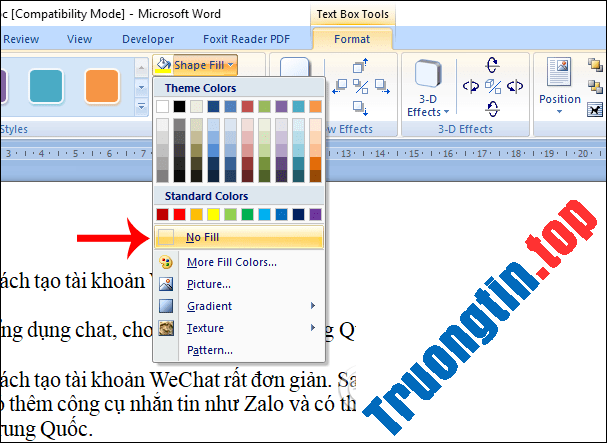Toggle shadow on/off icon

361,86
